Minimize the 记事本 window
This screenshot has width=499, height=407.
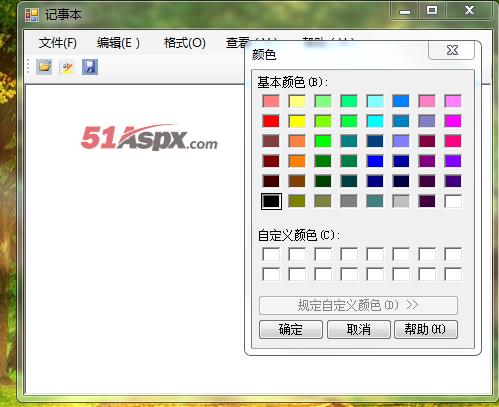tap(405, 11)
